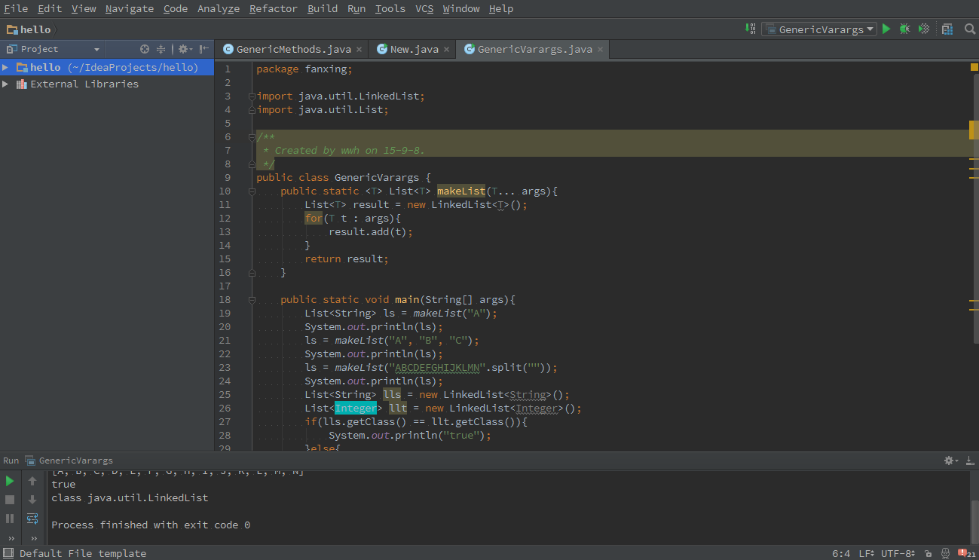Expand the External Libraries node

pos(5,84)
